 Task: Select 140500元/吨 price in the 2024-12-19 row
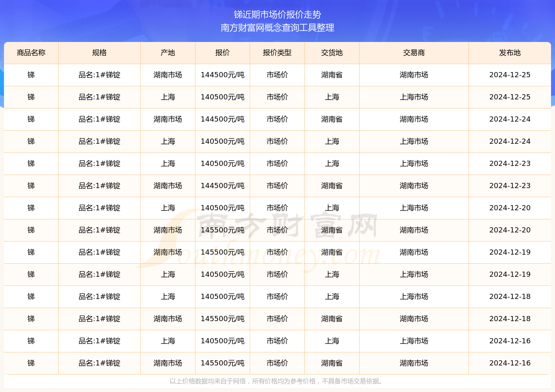(x=223, y=274)
